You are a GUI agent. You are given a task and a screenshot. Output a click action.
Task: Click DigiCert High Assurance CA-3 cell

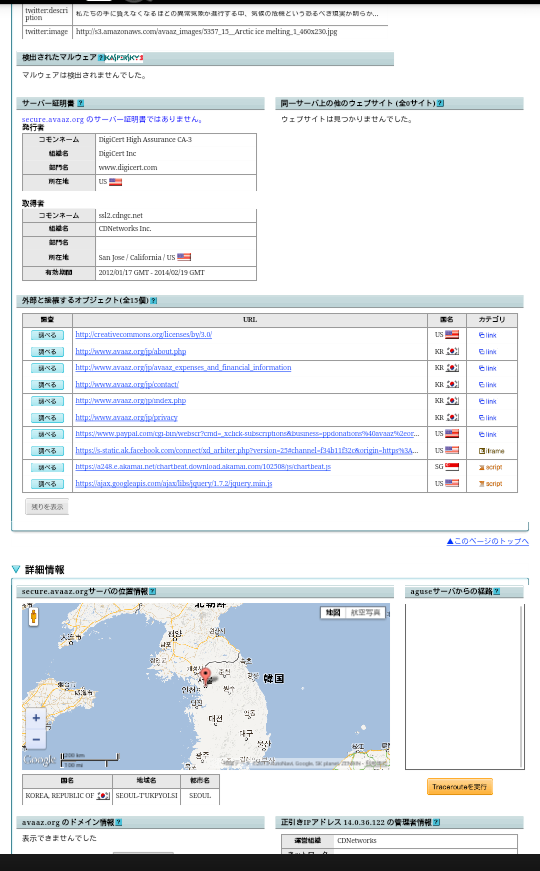pos(176,140)
